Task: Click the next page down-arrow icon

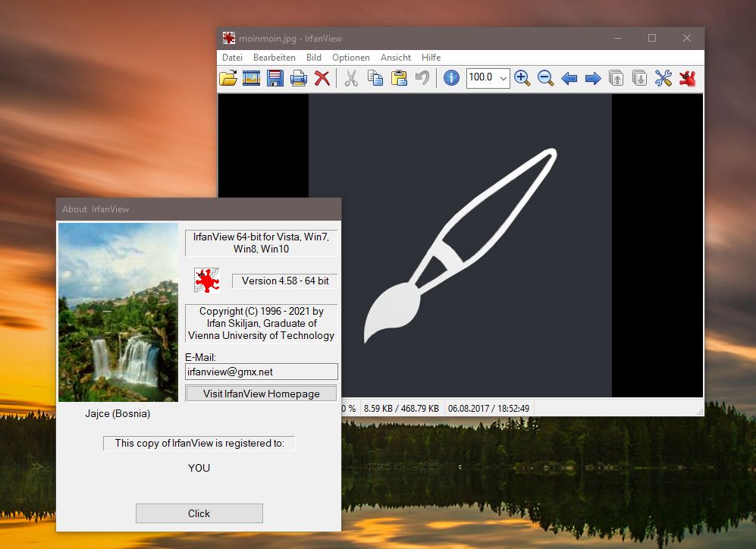Action: pos(640,77)
